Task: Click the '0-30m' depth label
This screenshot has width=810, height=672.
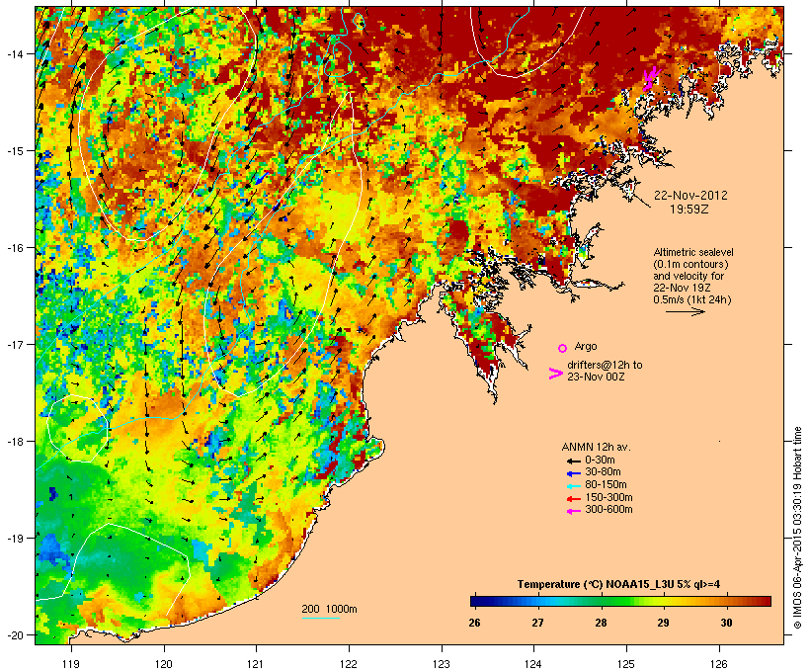Action: pos(600,461)
